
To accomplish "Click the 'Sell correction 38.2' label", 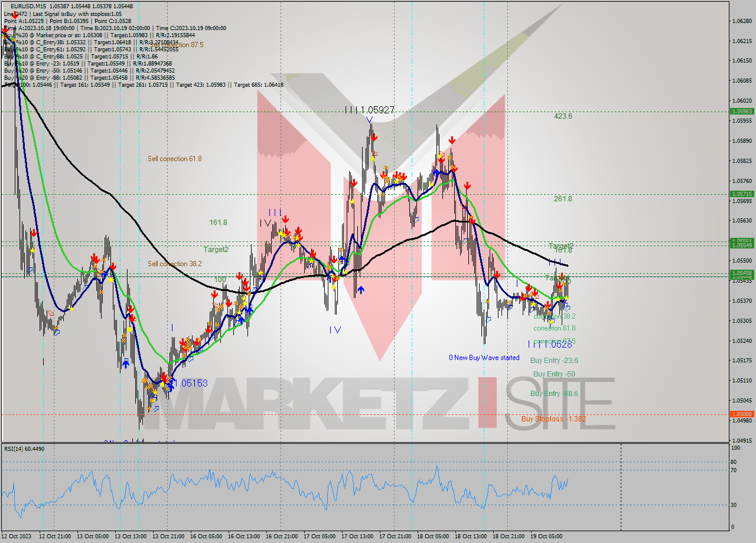I will click(175, 264).
